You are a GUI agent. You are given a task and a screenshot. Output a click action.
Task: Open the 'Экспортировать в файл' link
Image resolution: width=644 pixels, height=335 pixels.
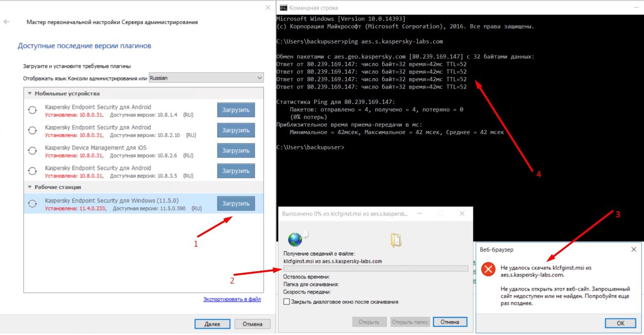(232, 299)
